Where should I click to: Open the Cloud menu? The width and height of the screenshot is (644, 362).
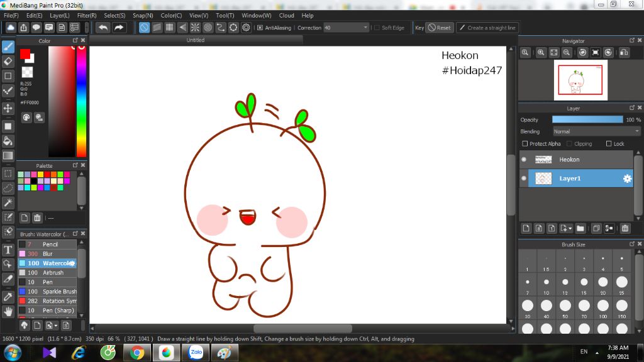[286, 16]
